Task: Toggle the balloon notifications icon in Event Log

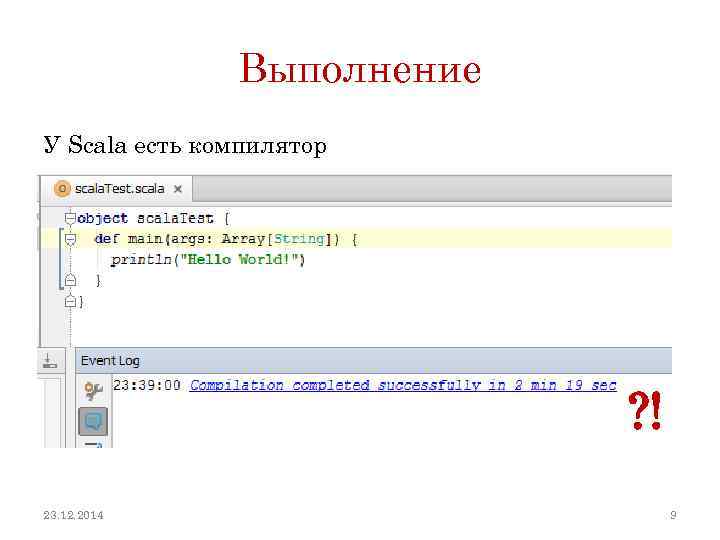Action: click(x=93, y=421)
